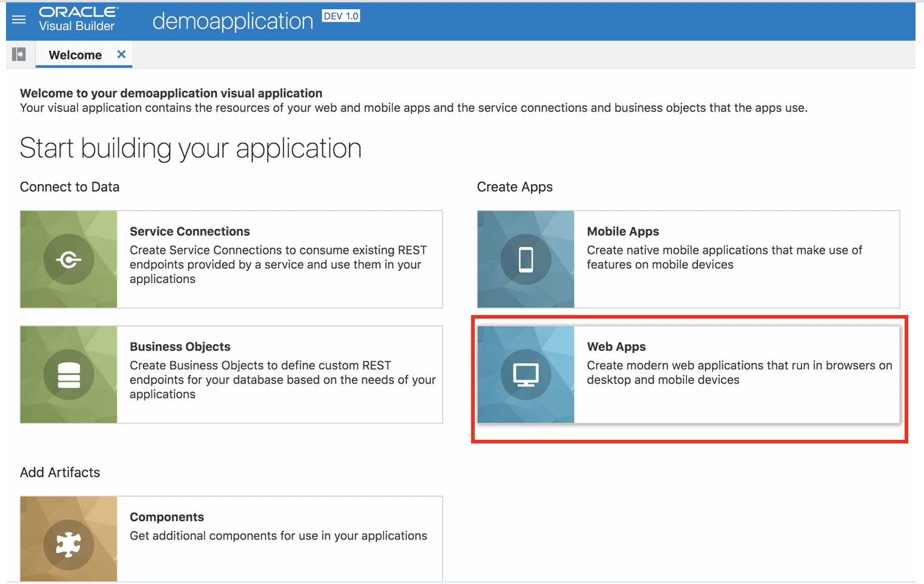Open the hamburger main menu
The height and width of the screenshot is (584, 924).
click(x=19, y=19)
